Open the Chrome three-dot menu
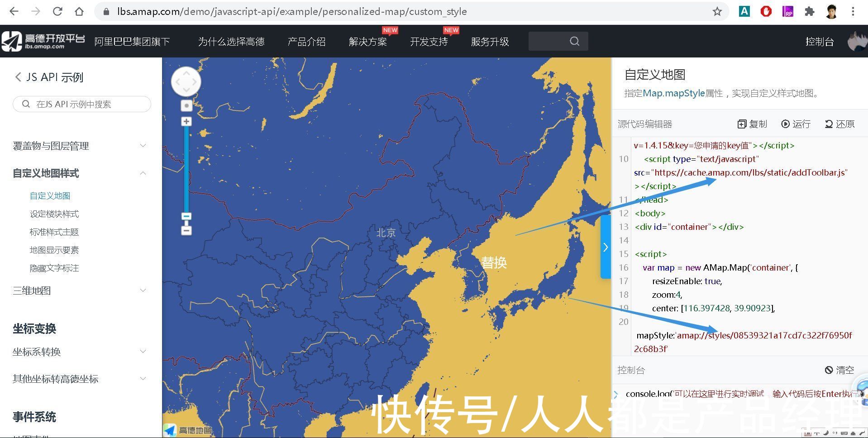 (853, 12)
